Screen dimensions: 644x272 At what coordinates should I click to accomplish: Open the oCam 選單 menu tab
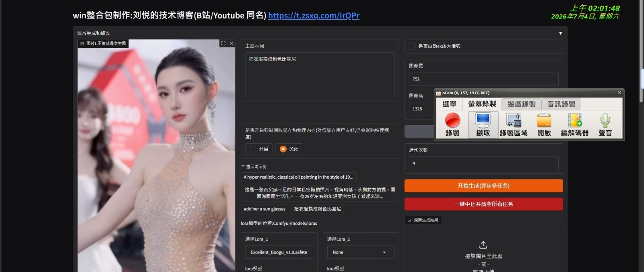449,104
